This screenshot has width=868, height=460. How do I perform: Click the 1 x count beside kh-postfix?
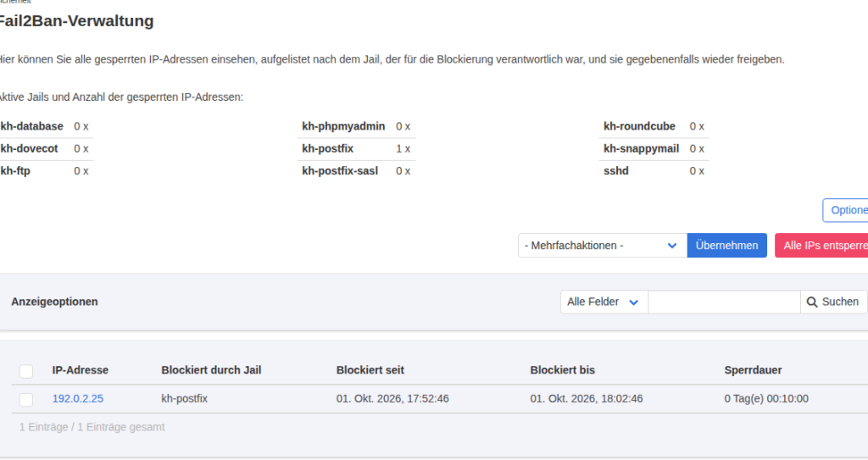(403, 148)
